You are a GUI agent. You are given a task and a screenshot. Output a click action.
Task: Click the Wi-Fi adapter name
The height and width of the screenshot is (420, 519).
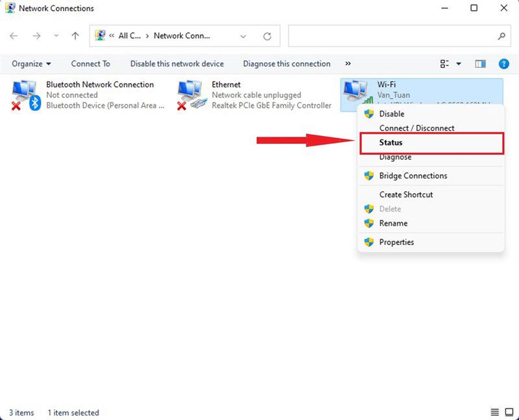pyautogui.click(x=387, y=85)
